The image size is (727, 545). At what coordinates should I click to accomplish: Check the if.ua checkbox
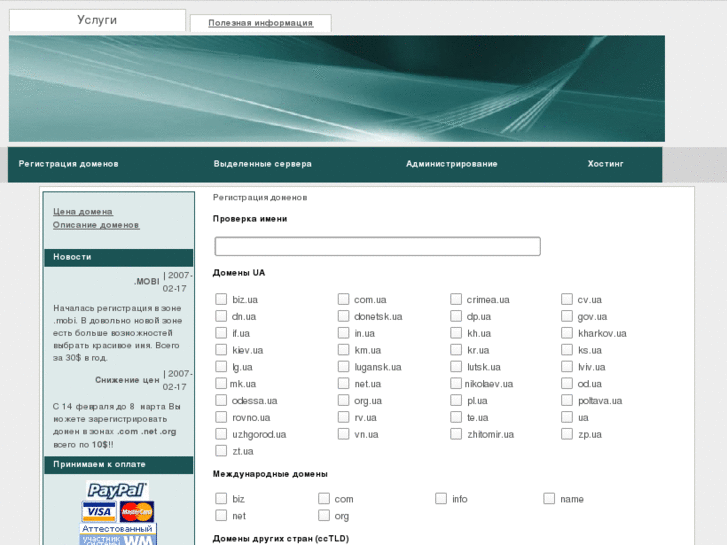221,333
